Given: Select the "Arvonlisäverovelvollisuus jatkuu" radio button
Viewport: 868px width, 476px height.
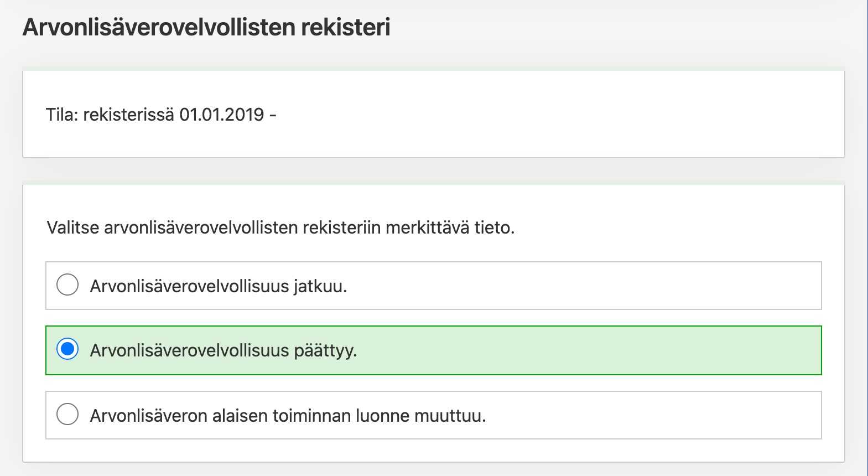Looking at the screenshot, I should pos(67,285).
